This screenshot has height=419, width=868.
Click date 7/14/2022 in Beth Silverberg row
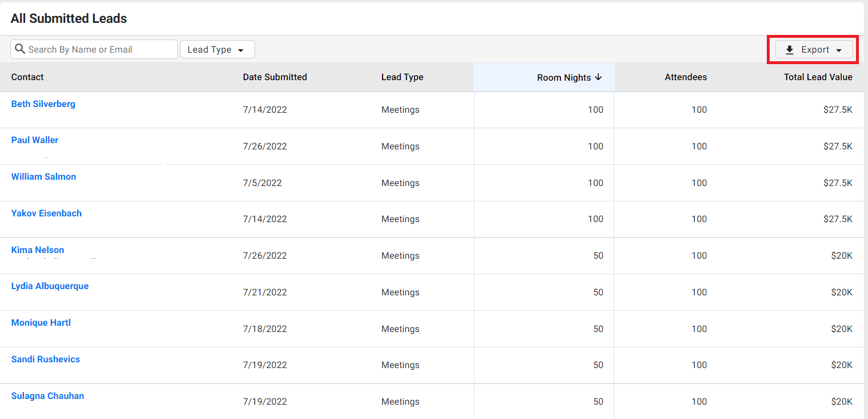[265, 109]
